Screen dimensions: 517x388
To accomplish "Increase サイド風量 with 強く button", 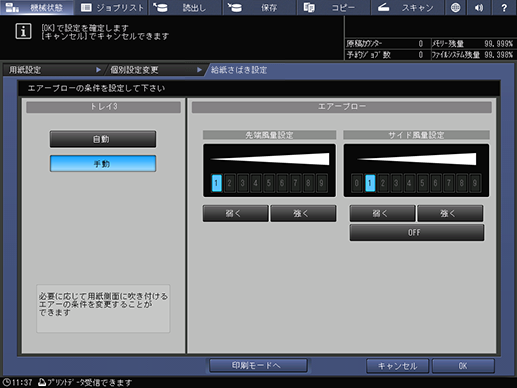I will 450,213.
